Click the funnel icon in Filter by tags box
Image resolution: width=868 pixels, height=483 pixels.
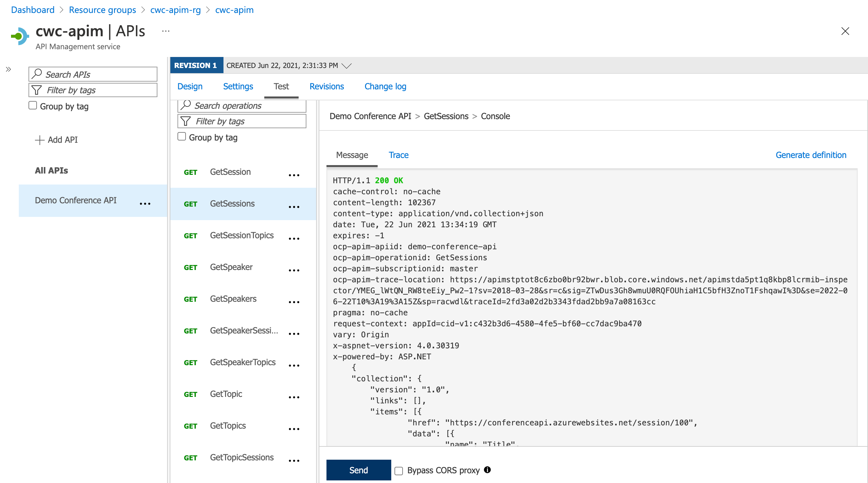coord(36,90)
